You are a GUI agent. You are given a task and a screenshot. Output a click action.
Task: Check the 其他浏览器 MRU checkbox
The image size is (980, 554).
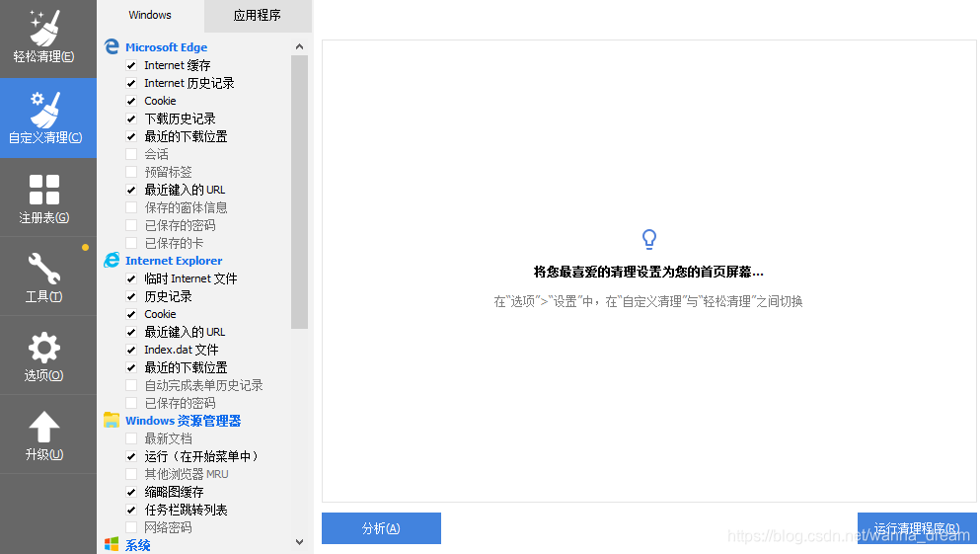[131, 474]
